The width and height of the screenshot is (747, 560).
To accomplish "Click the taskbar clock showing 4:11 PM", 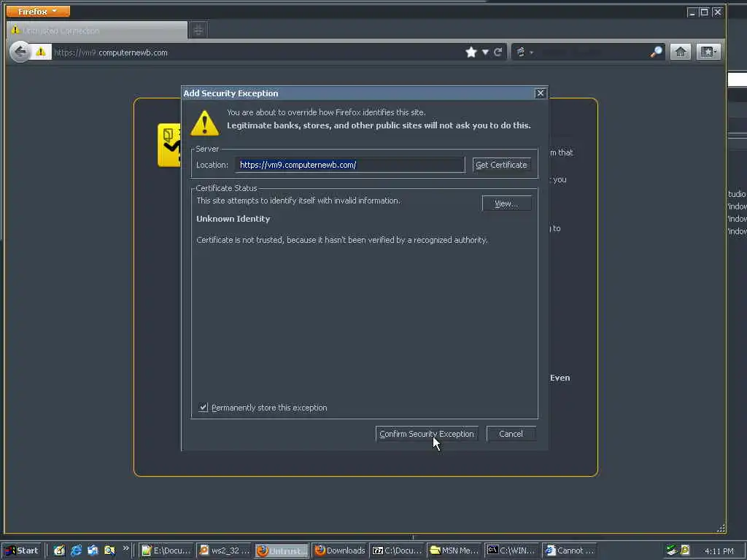I will point(719,551).
